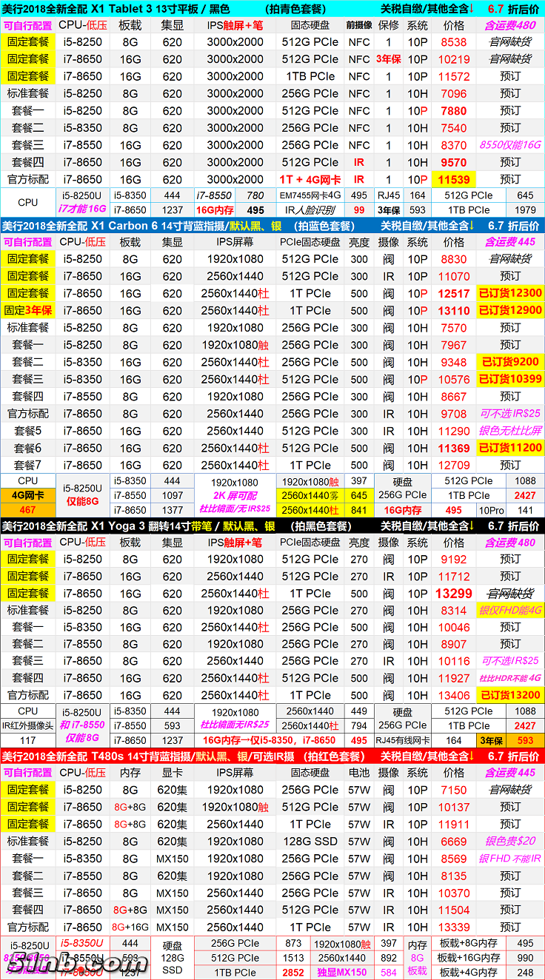Click the 'IR红外摄像头' cell
The width and height of the screenshot is (545, 980).
[x=28, y=726]
